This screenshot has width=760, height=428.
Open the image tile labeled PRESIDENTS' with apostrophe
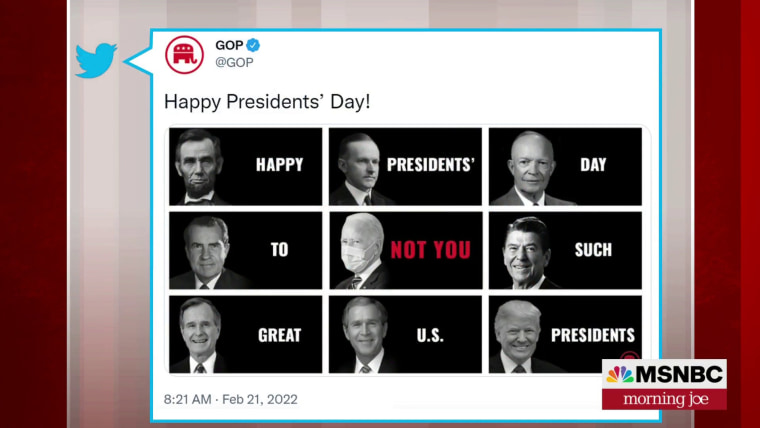405,166
